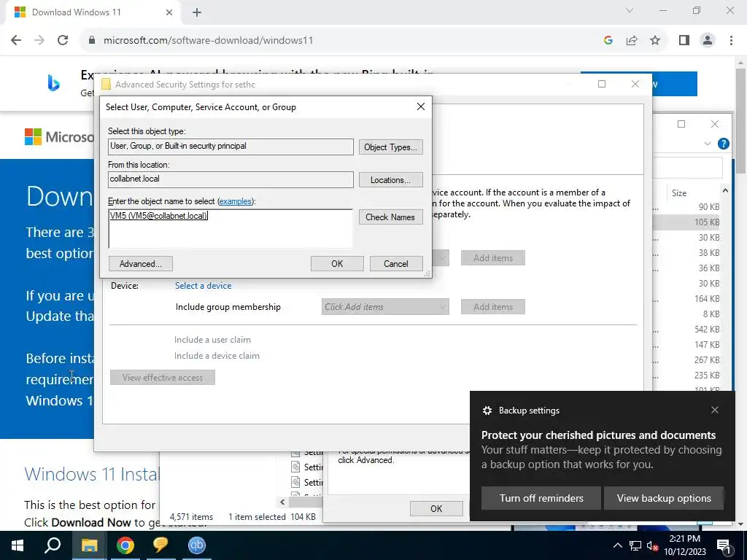This screenshot has width=747, height=560.
Task: Open File Explorer help icon
Action: click(x=723, y=144)
